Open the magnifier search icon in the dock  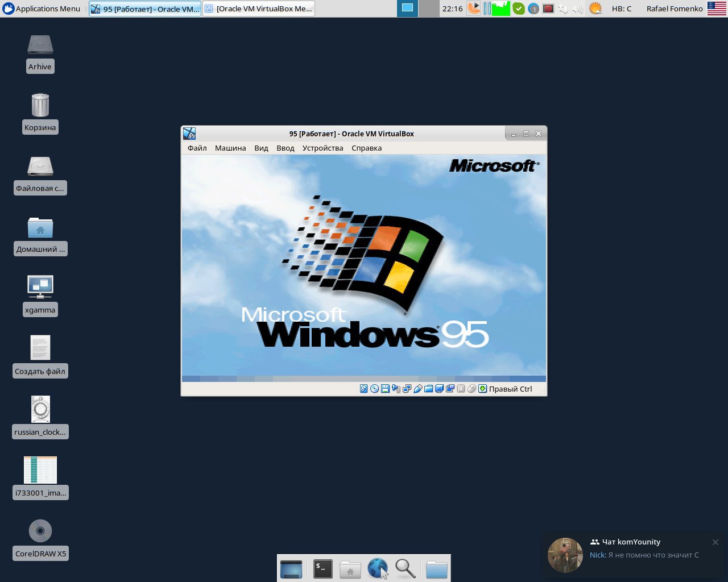coord(406,568)
